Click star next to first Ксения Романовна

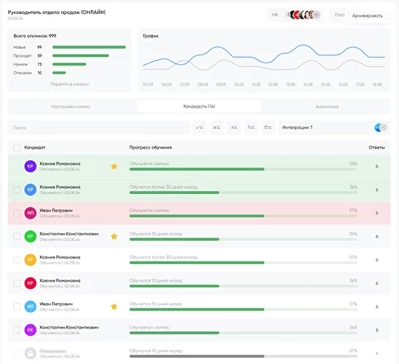point(114,166)
